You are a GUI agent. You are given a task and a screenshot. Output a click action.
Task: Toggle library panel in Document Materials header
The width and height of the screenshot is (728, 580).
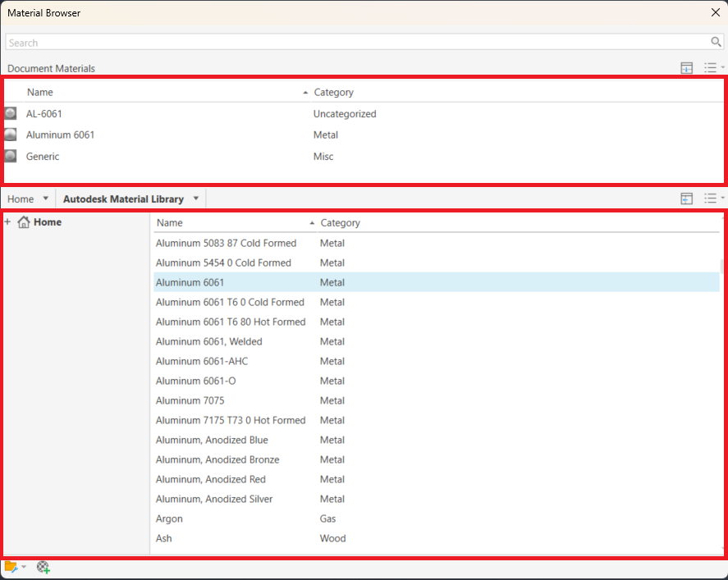[x=687, y=68]
